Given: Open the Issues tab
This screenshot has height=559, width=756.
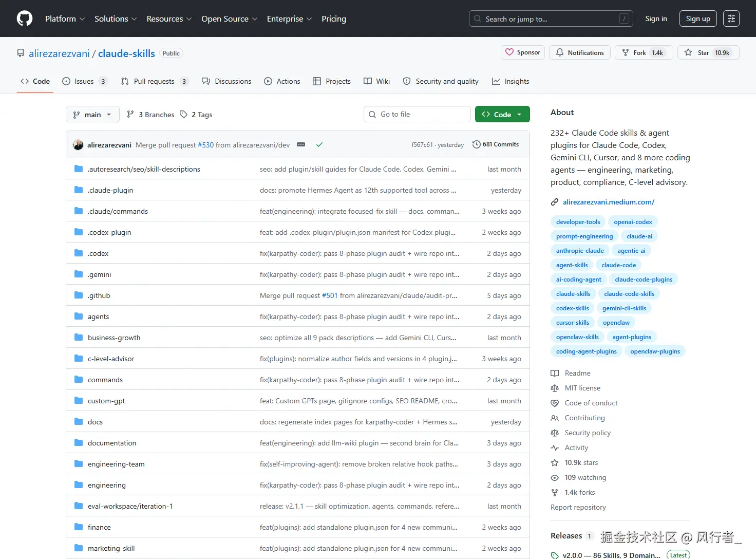Looking at the screenshot, I should 85,81.
